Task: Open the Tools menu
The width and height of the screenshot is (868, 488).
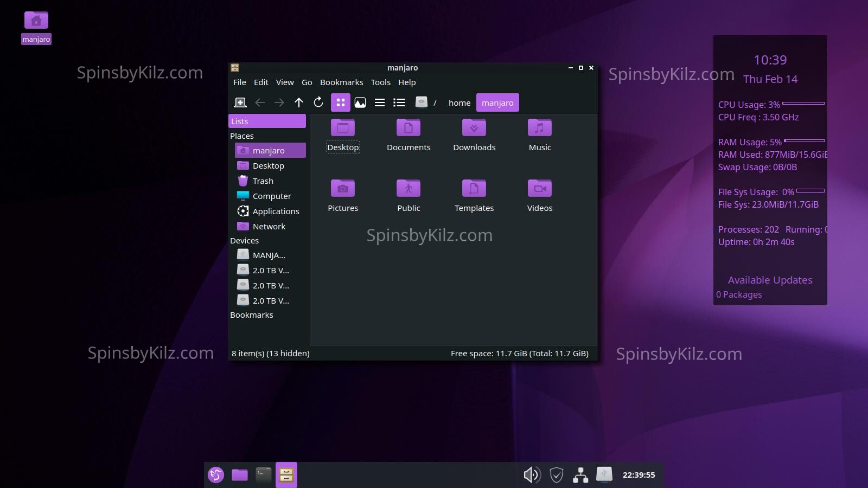Action: [x=380, y=82]
